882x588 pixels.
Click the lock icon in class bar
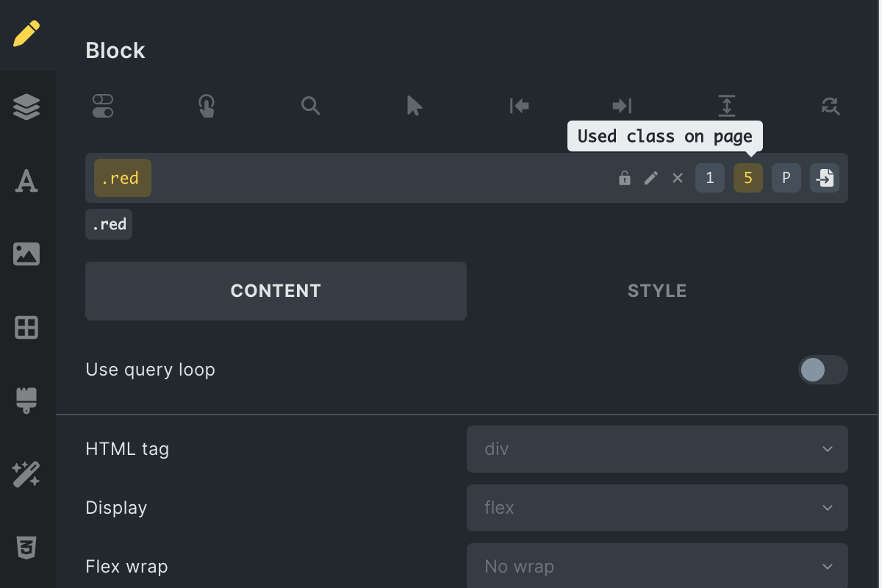pos(624,178)
